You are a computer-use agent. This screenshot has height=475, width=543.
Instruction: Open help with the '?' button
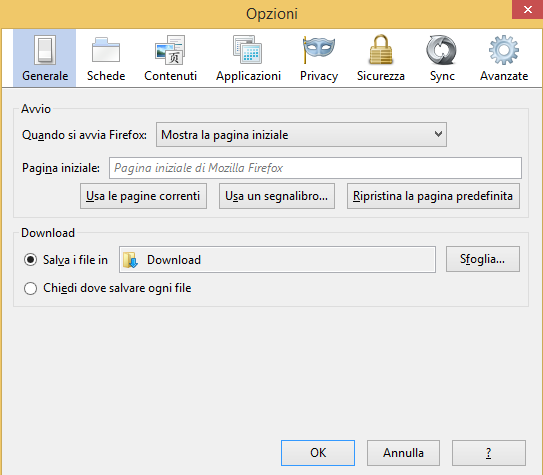[489, 453]
